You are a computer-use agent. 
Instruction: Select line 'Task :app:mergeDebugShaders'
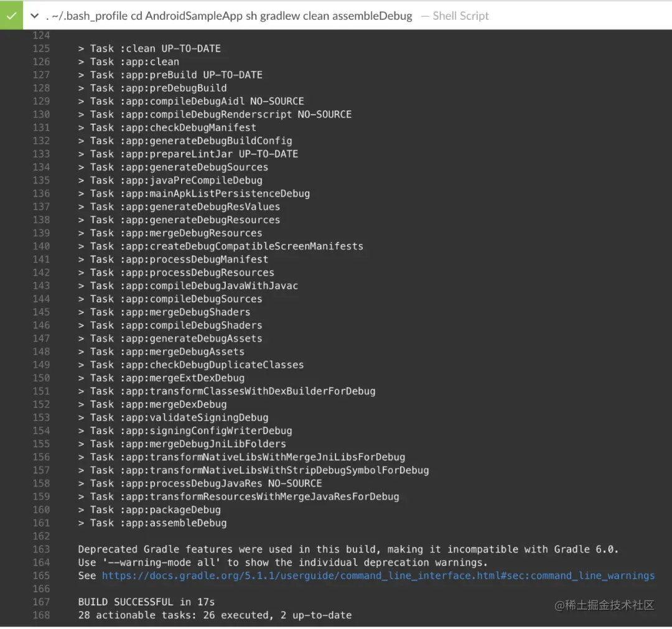(x=164, y=312)
